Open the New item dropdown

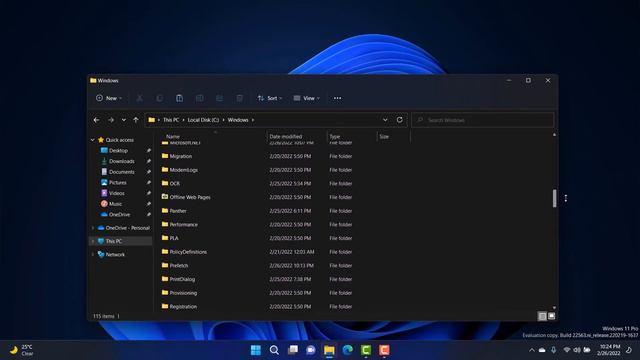coord(109,98)
